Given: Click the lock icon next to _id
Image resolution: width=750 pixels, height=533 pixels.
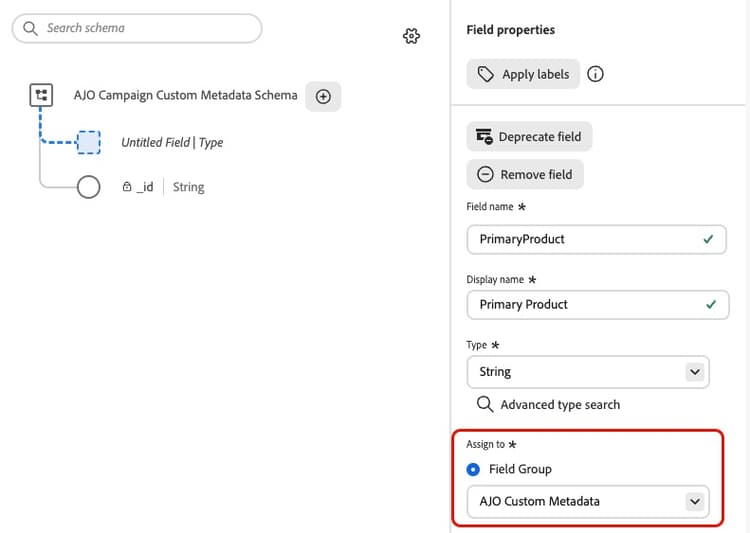Looking at the screenshot, I should (x=127, y=187).
